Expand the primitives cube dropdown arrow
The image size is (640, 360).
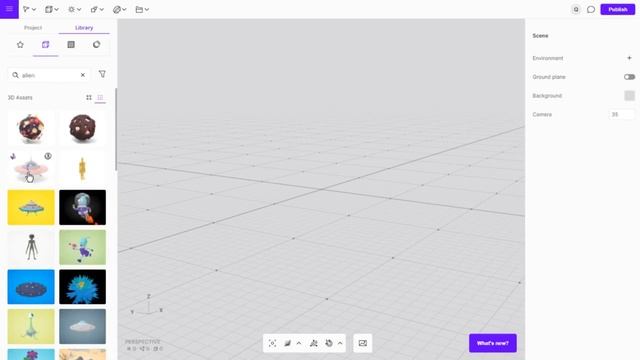(56, 9)
